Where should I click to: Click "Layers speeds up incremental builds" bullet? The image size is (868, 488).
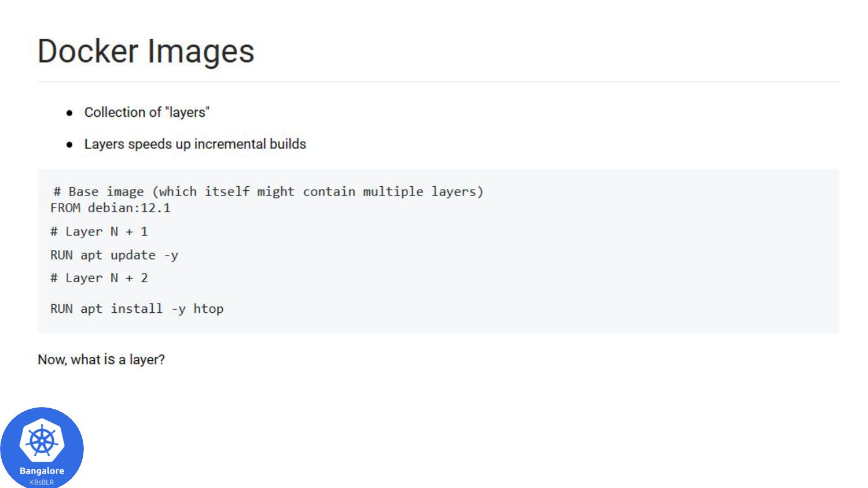[x=195, y=144]
